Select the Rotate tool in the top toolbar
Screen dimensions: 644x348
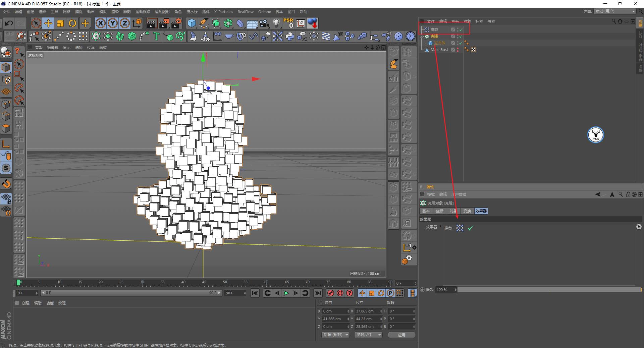click(x=72, y=23)
